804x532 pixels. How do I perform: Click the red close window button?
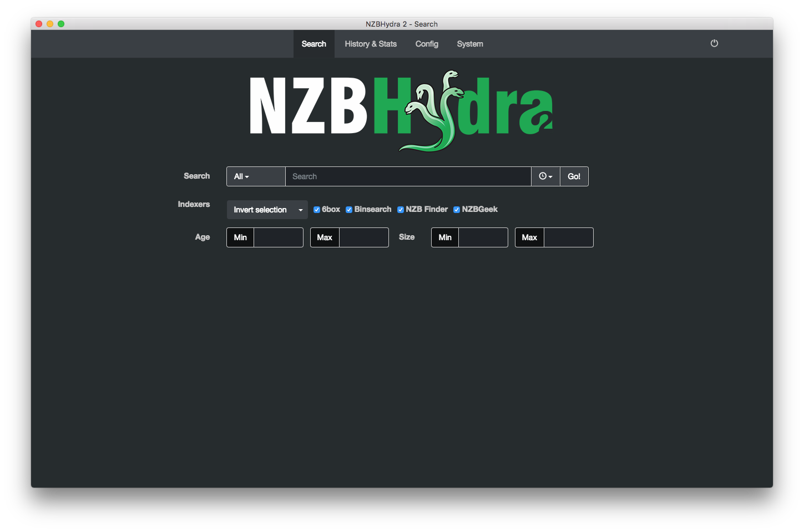click(39, 24)
